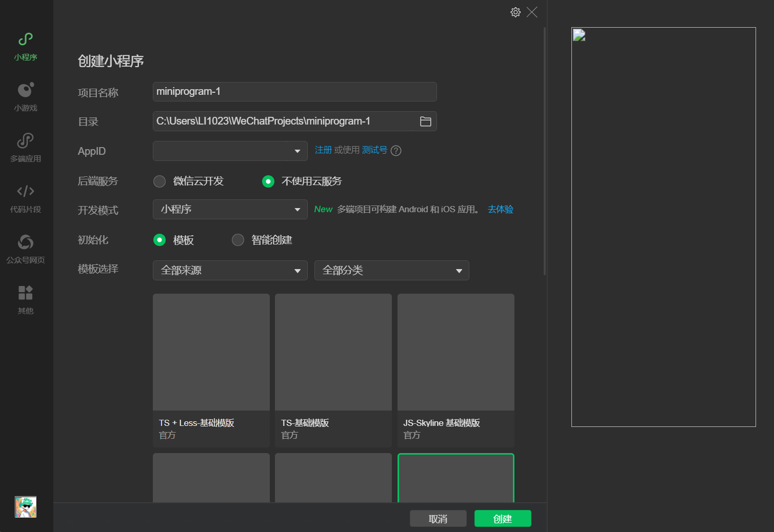Screen dimensions: 774x532
Task: Click the 注册 link
Action: (323, 150)
